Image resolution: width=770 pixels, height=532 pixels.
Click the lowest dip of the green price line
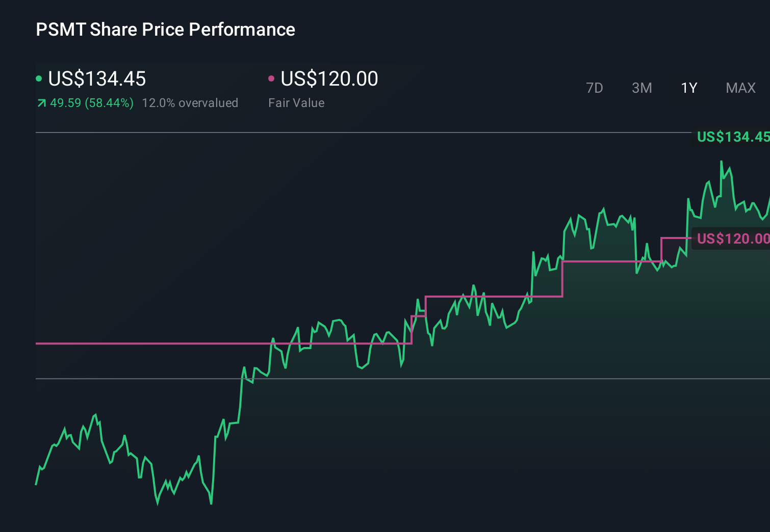click(211, 504)
